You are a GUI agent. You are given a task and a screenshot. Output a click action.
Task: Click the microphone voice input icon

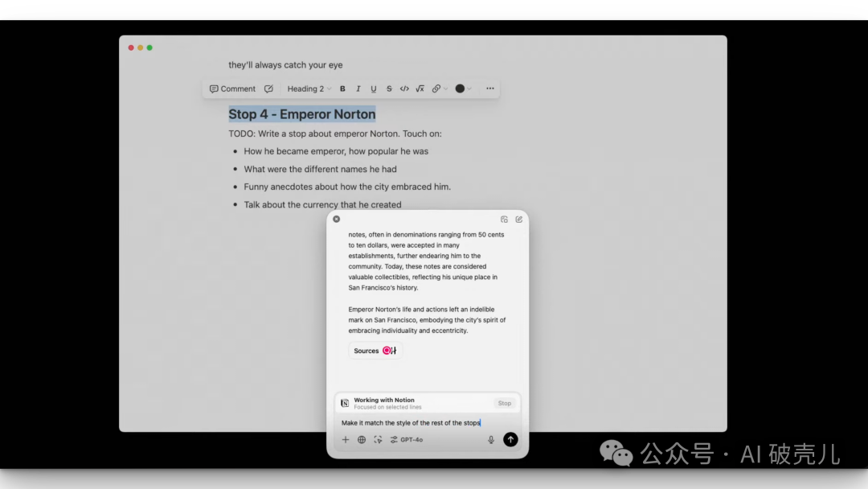[x=491, y=440]
